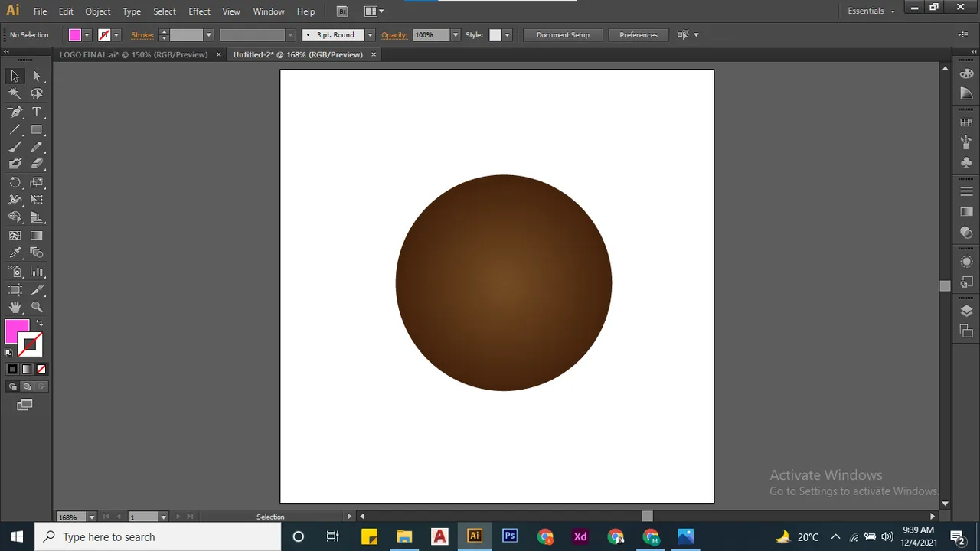Select the Rotate tool

tap(15, 182)
